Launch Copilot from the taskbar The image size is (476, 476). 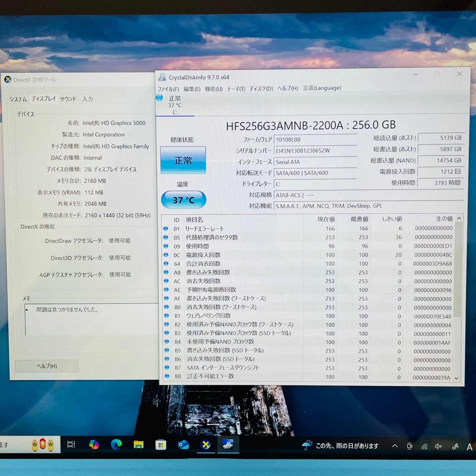[94, 444]
